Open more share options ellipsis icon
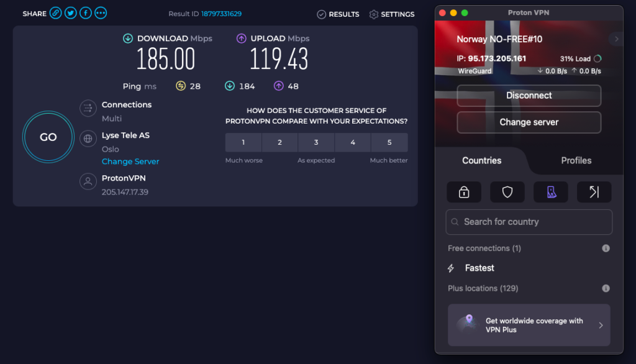The width and height of the screenshot is (636, 364). (x=101, y=14)
